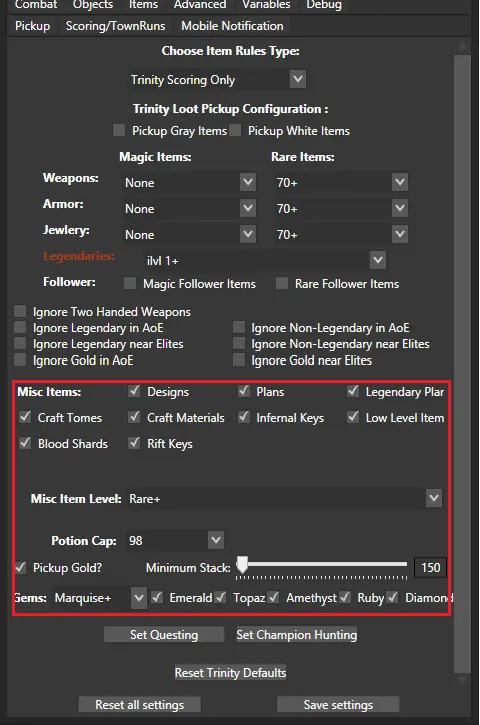Click Save settings button
This screenshot has height=725, width=480.
338,705
